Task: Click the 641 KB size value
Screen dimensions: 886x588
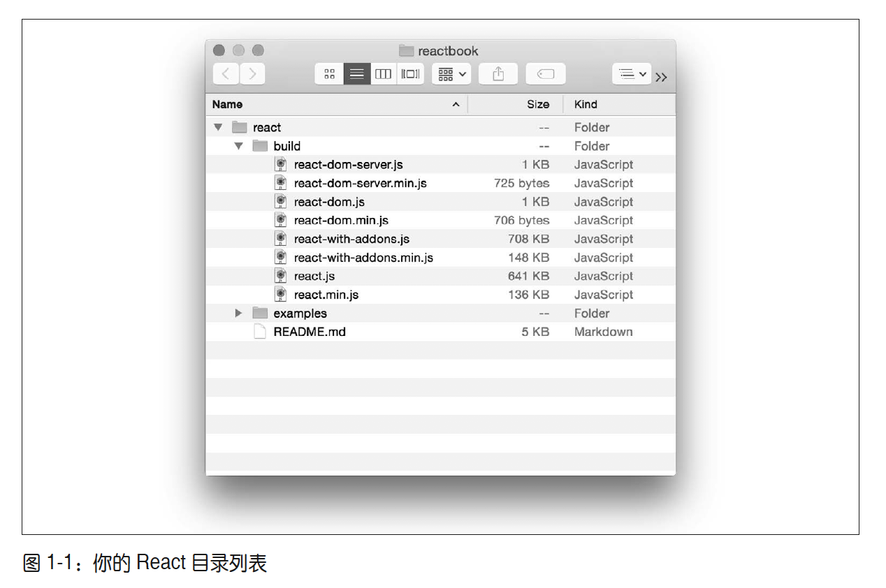Action: pyautogui.click(x=529, y=276)
